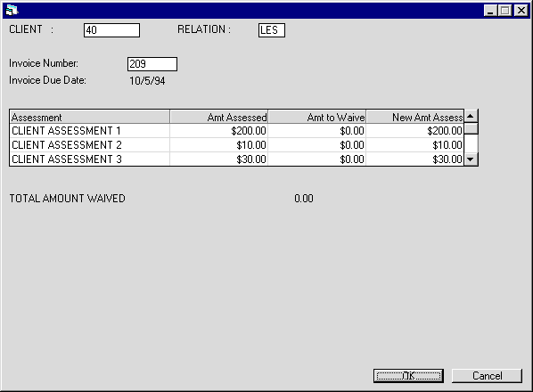Minimize the dialog window
Viewport: 533px width, 392px height.
490,11
